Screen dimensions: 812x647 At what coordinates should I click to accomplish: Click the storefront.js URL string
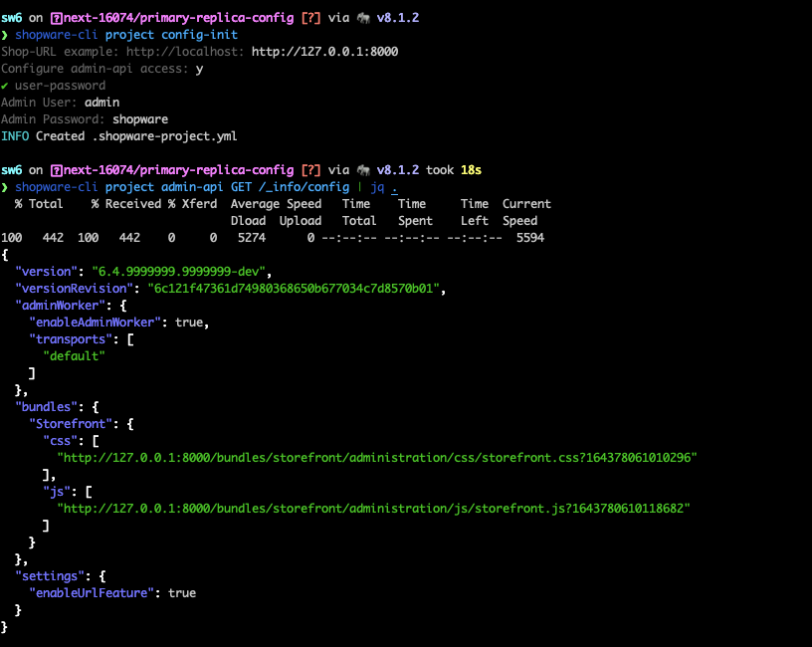373,509
